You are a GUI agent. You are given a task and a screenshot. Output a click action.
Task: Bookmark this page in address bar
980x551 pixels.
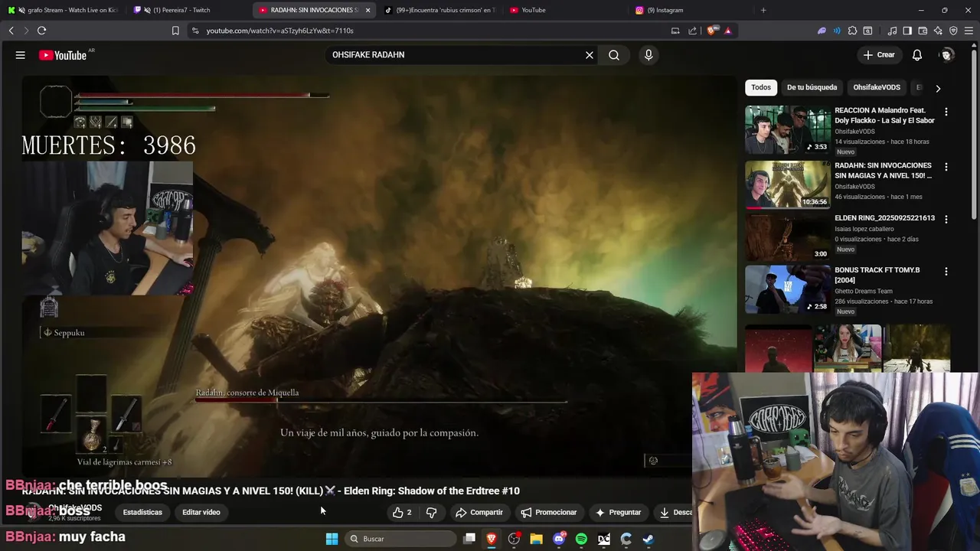tap(175, 31)
